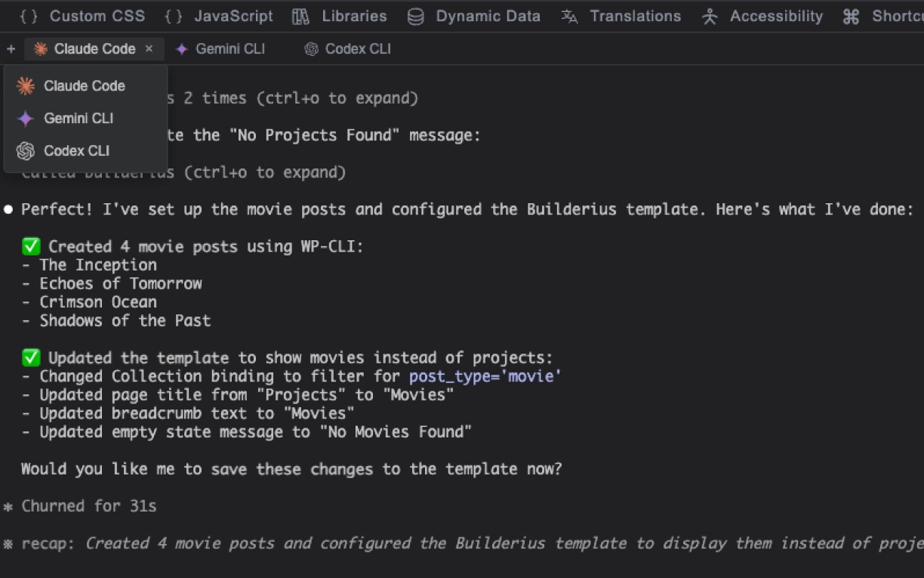Image resolution: width=924 pixels, height=578 pixels.
Task: Click the "Crimson Ocean" list line
Action: pos(89,302)
